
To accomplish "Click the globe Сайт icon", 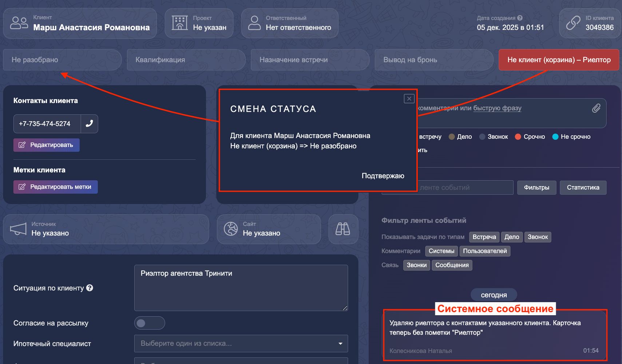I will 231,229.
